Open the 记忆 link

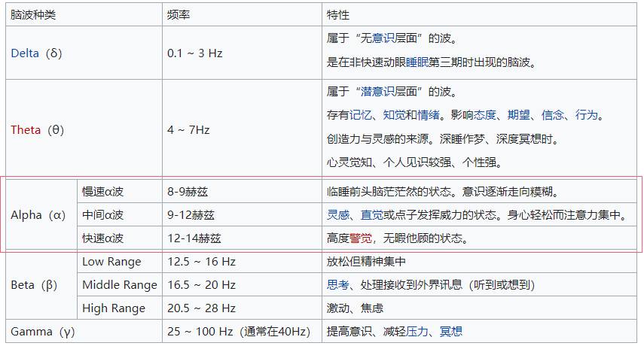pos(360,115)
